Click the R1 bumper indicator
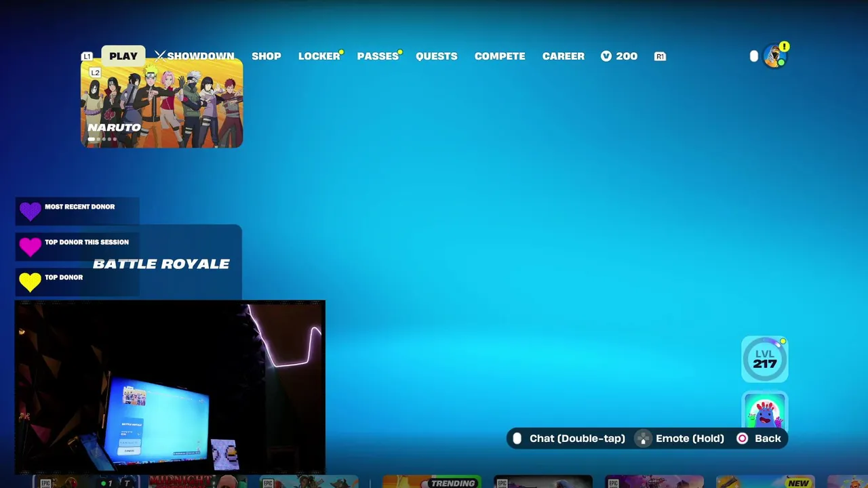 (x=660, y=56)
